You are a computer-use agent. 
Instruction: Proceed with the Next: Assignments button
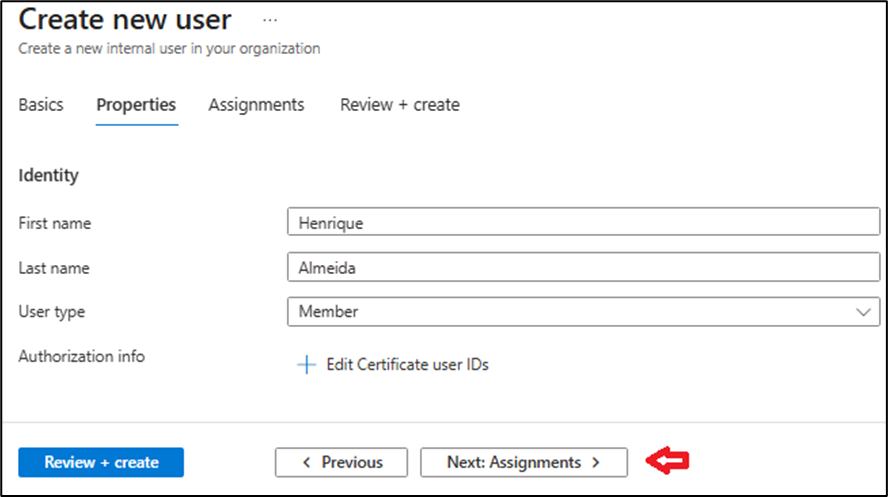click(523, 462)
